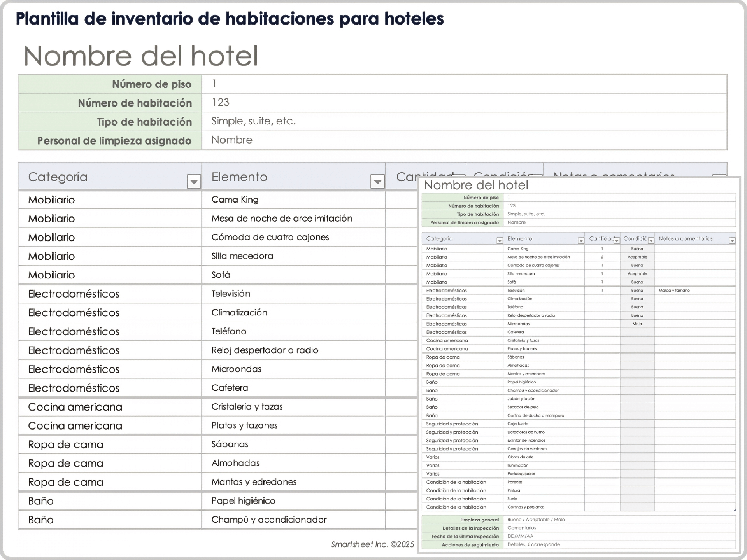Select 'Mesa de noche de arce imitación' in large table
This screenshot has width=747, height=560.
tap(293, 219)
